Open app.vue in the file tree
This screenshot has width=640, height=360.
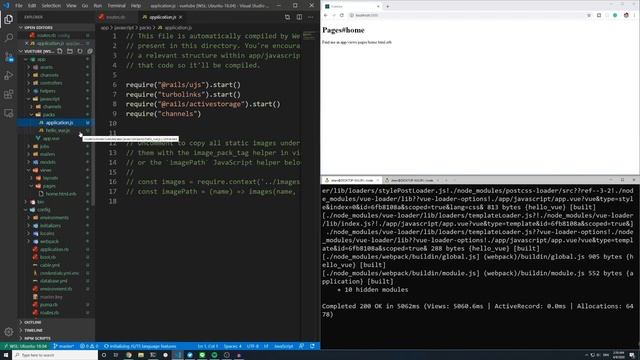pyautogui.click(x=51, y=138)
